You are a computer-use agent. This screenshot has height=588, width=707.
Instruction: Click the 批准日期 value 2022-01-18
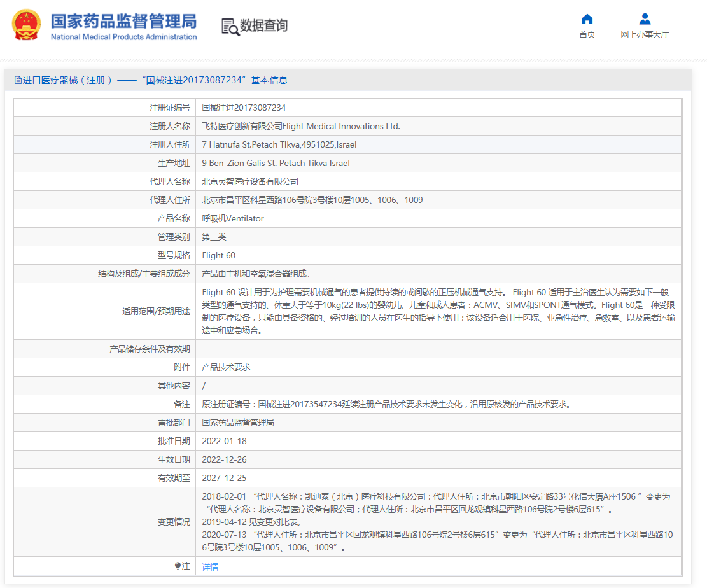pyautogui.click(x=224, y=441)
